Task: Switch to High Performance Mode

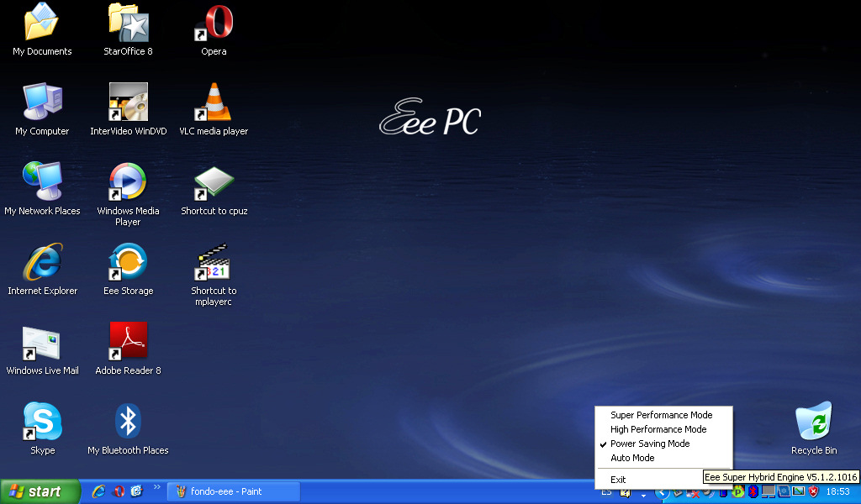Action: [658, 429]
